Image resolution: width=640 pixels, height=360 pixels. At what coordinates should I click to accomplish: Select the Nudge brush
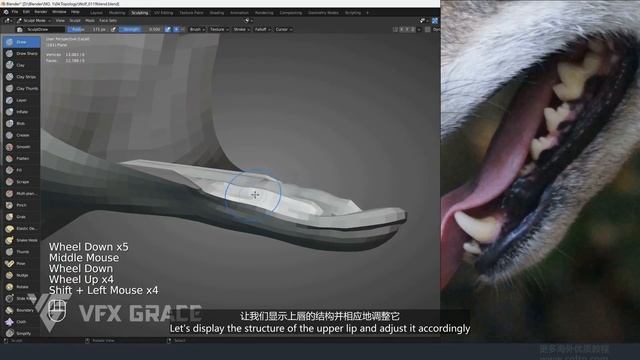pyautogui.click(x=21, y=276)
